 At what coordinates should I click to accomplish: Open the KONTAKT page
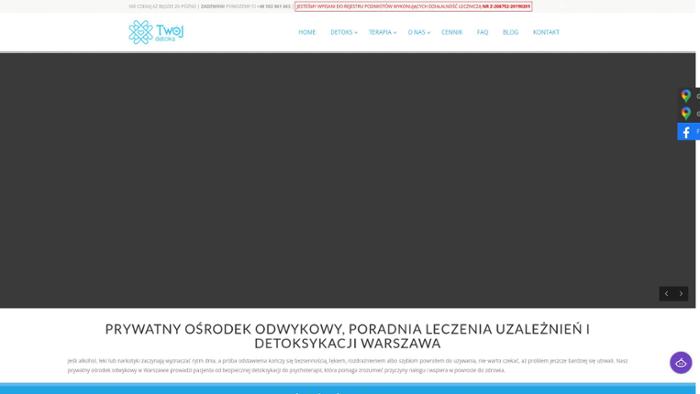(546, 32)
